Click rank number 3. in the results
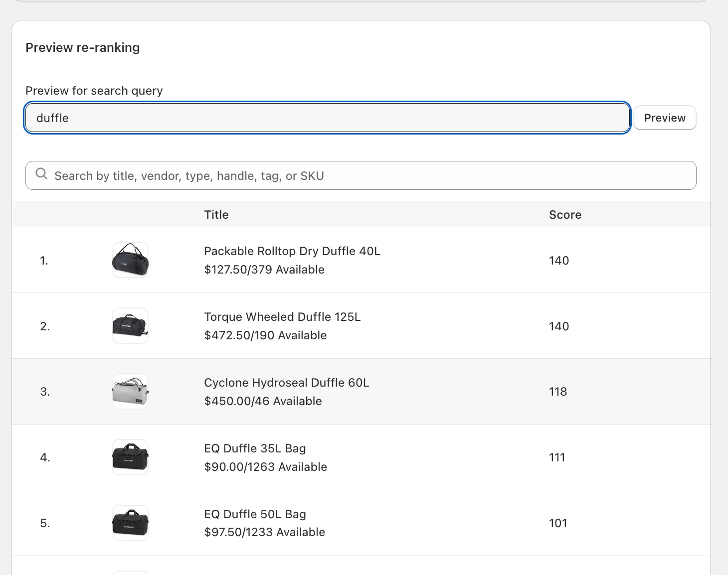Viewport: 728px width, 575px height. click(x=45, y=392)
